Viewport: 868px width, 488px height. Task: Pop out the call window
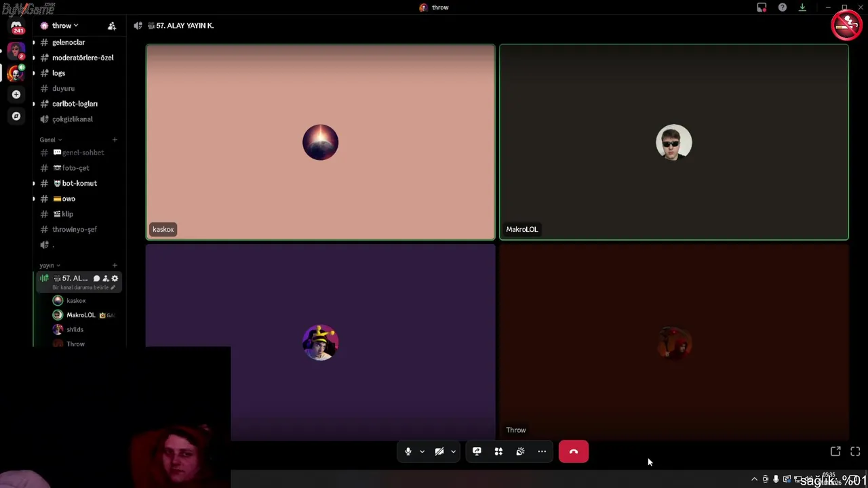(x=835, y=451)
